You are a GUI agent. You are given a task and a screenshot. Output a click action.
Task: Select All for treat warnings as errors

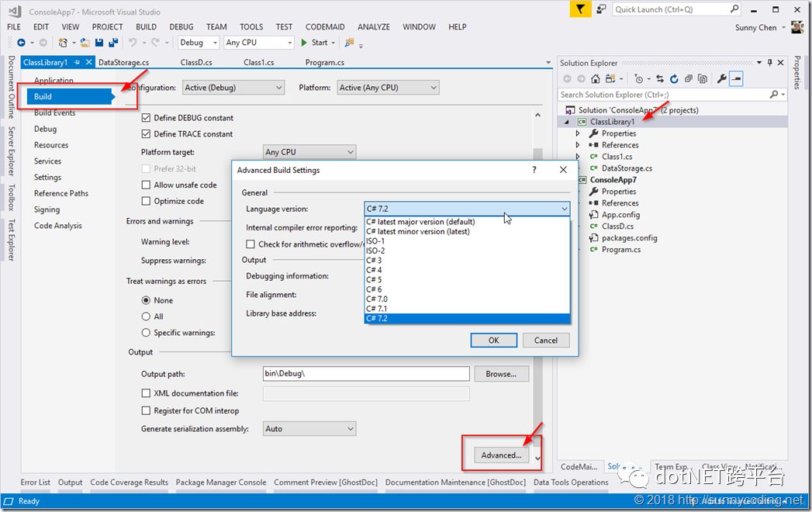146,316
